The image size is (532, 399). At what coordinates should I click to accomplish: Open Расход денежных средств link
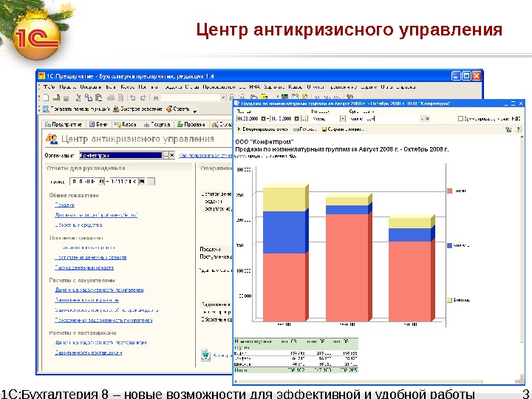(x=84, y=267)
